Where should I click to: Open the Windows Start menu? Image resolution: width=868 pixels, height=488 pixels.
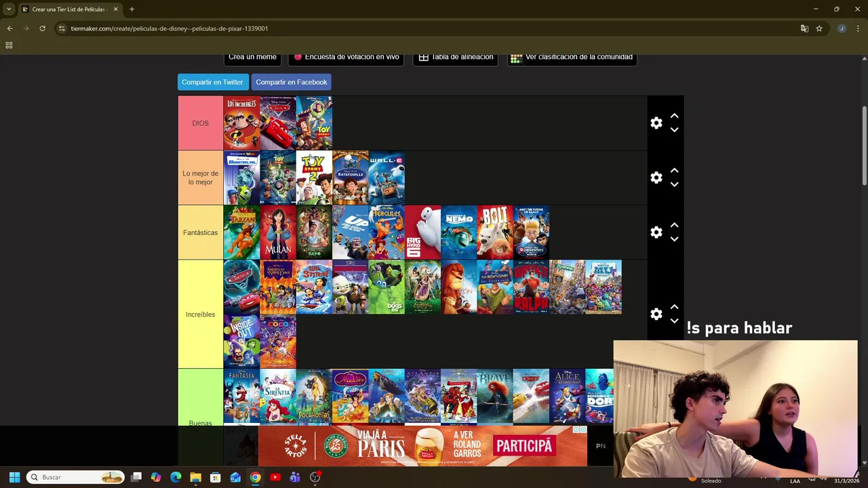point(14,477)
